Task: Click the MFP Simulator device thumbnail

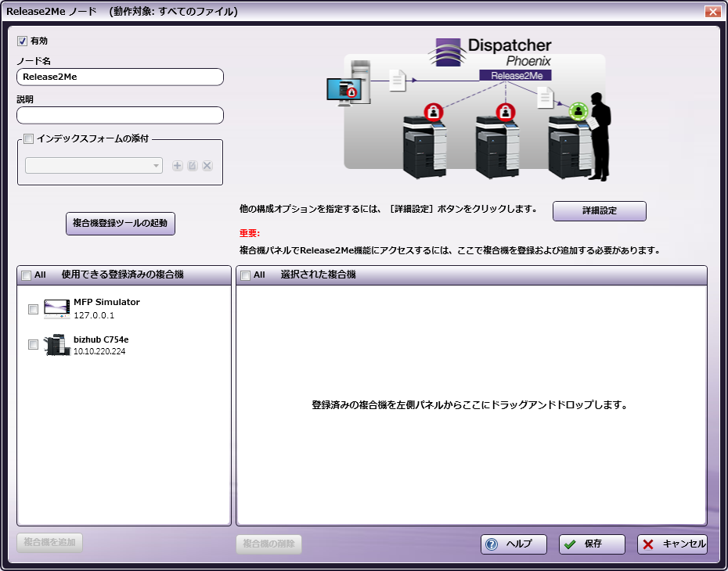Action: pos(56,309)
